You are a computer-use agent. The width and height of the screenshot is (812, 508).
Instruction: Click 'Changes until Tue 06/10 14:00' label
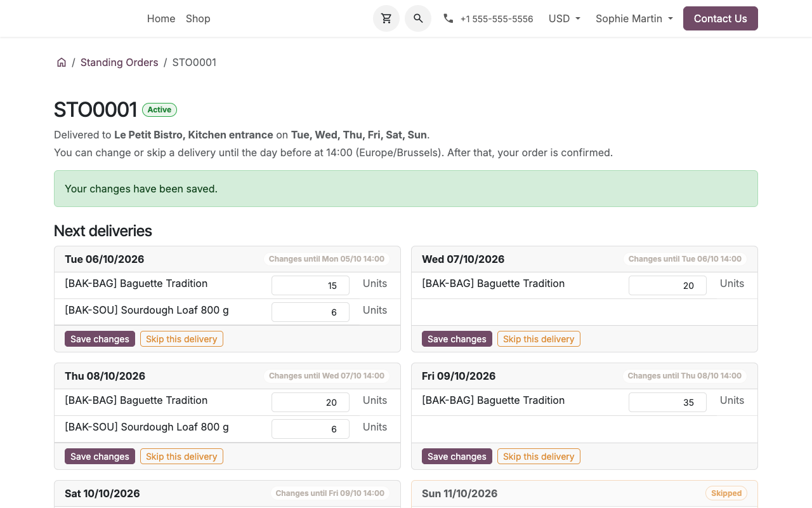click(x=684, y=259)
